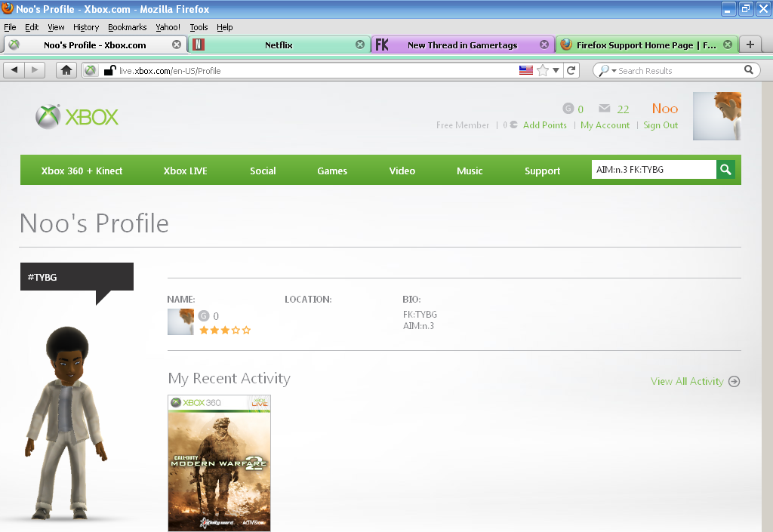Select the Noo's Profile - Xbox.com tab
This screenshot has height=532, width=773.
[x=94, y=45]
